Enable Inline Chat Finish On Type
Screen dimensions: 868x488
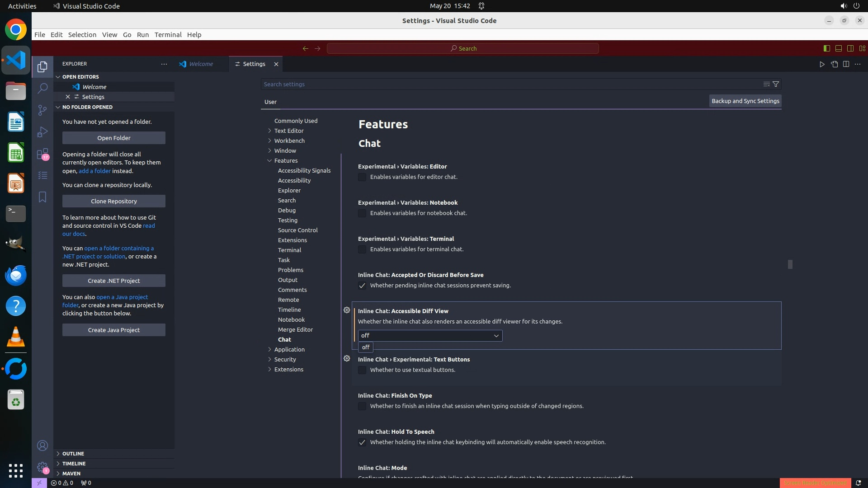pyautogui.click(x=362, y=406)
